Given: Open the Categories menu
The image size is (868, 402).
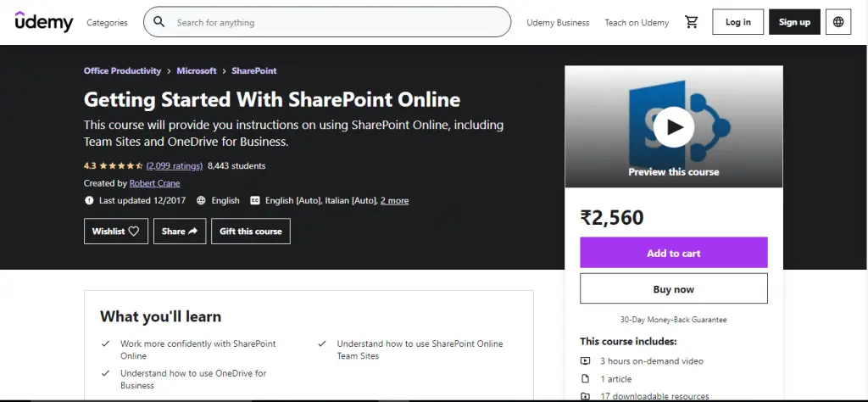Looking at the screenshot, I should [x=108, y=23].
